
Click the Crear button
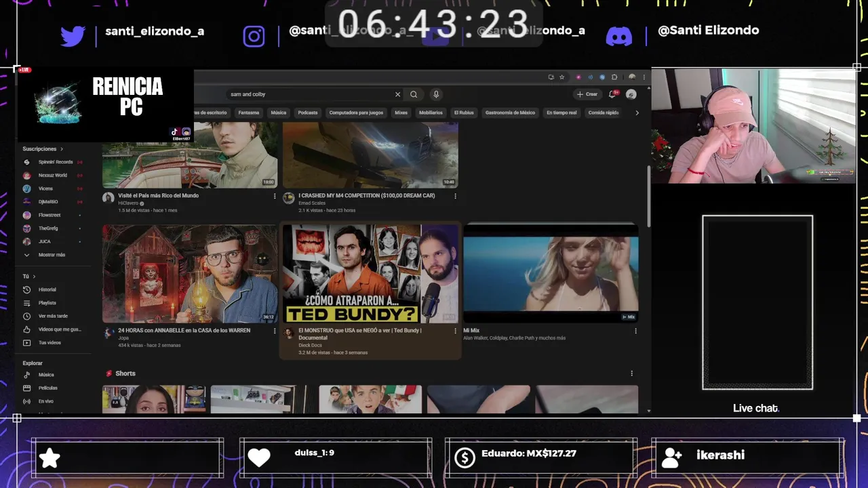[x=587, y=94]
